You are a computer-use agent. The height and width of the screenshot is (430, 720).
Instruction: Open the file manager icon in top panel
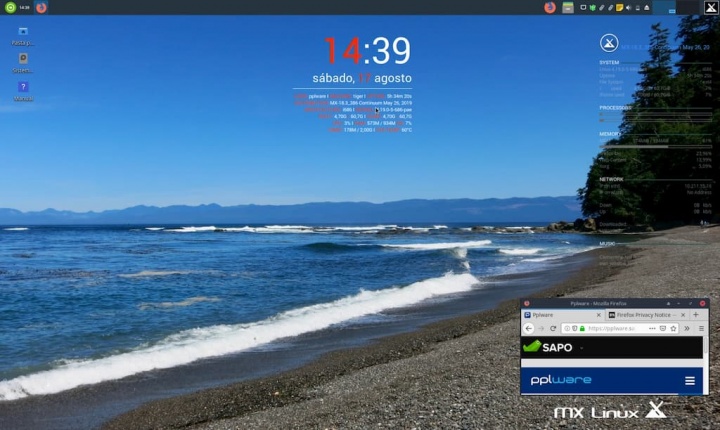(567, 7)
